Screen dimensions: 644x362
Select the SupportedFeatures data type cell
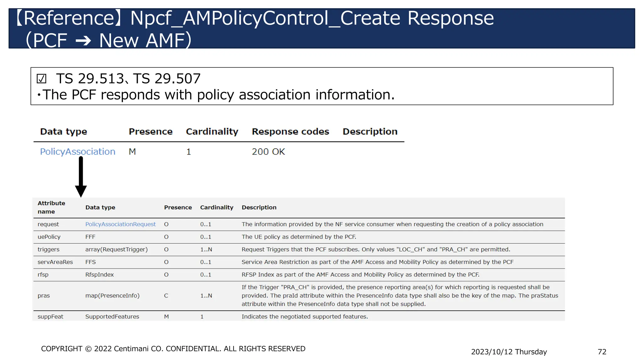click(112, 317)
